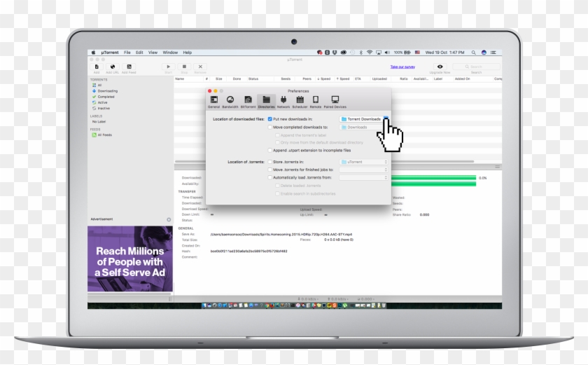Open the Help menu

pos(187,53)
